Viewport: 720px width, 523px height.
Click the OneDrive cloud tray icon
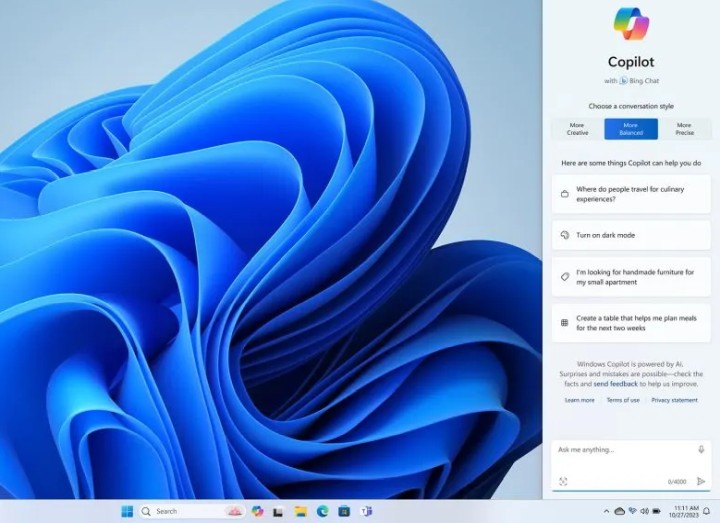(x=619, y=511)
